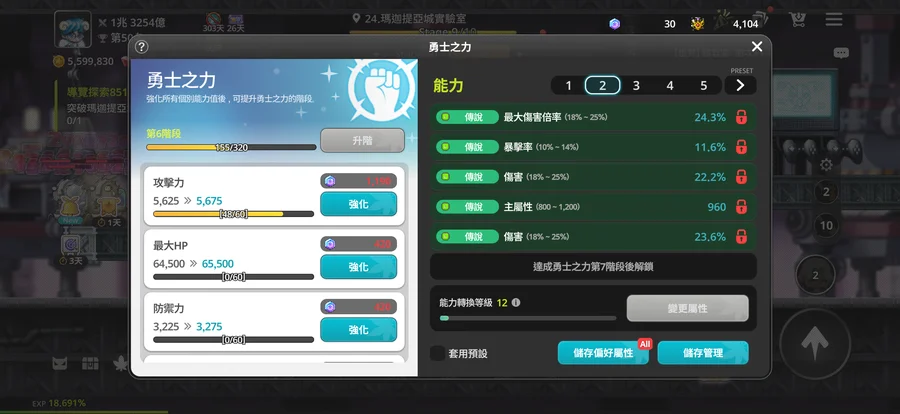Open the shopping cart icon

[x=797, y=20]
